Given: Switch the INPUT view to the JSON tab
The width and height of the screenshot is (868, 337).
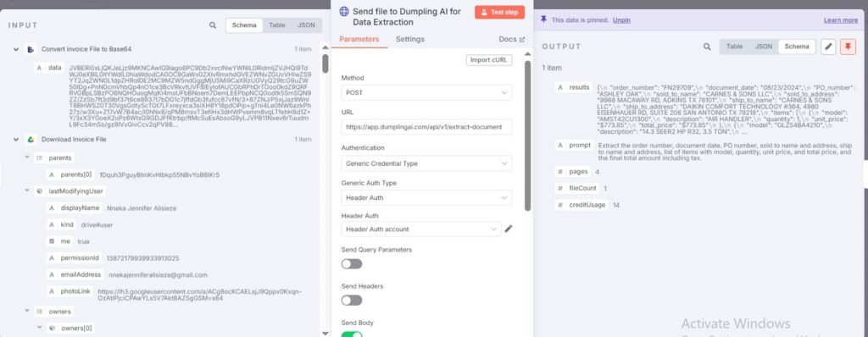Looking at the screenshot, I should [x=306, y=25].
